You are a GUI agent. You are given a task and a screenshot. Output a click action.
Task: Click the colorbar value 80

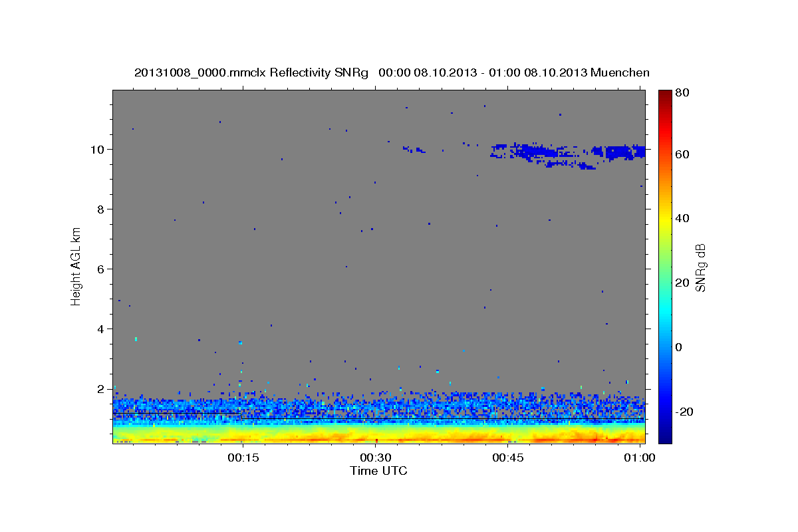[x=682, y=92]
